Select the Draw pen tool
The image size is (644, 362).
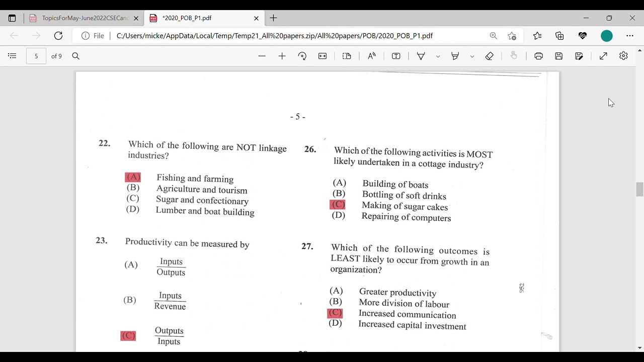[421, 56]
